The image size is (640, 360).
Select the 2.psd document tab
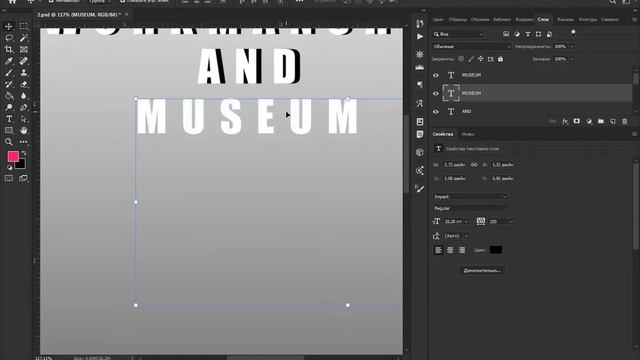(79, 15)
